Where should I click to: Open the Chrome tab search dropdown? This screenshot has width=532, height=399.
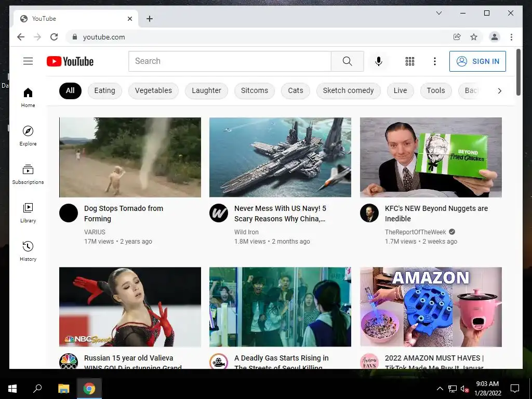point(438,13)
